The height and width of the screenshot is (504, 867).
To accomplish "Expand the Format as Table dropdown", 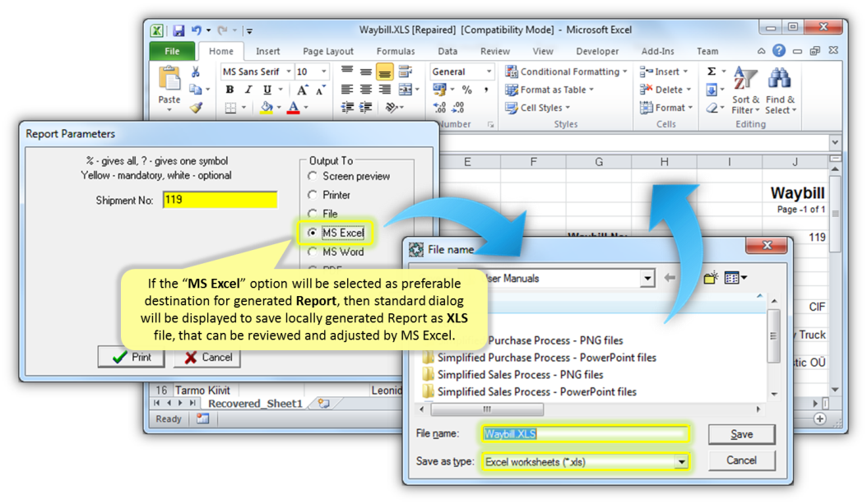I will (591, 90).
